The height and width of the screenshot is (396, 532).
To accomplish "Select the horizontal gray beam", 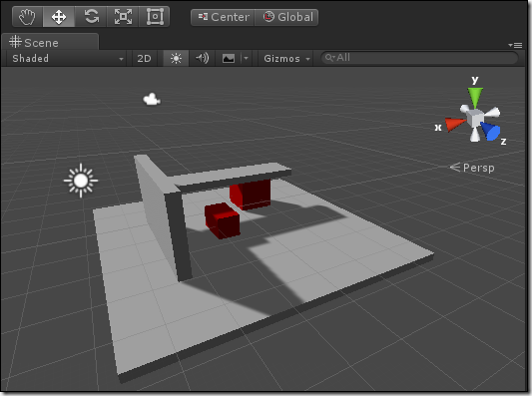I will (x=231, y=175).
